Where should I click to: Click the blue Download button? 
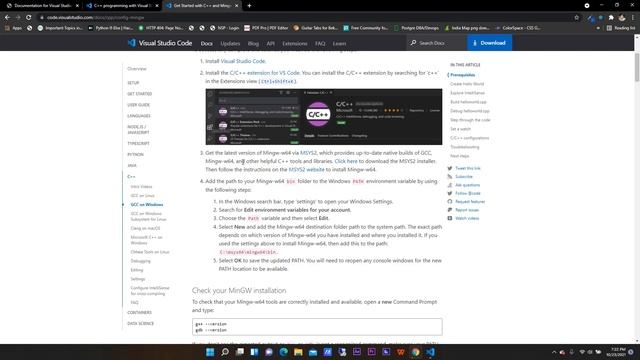pos(489,43)
